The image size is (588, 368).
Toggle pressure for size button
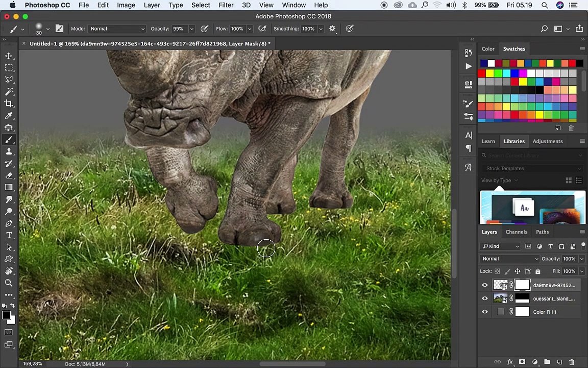[350, 29]
